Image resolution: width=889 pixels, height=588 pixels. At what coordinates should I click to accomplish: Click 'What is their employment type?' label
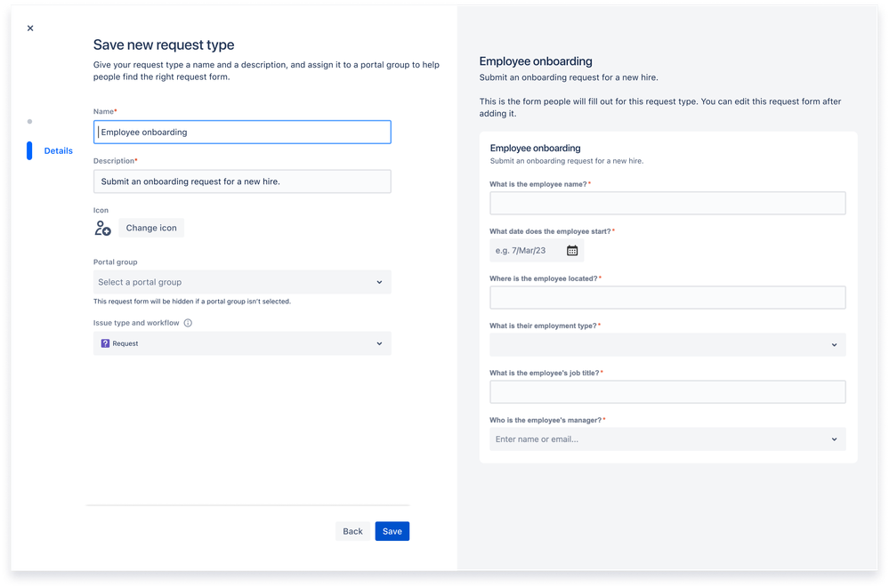pos(543,326)
